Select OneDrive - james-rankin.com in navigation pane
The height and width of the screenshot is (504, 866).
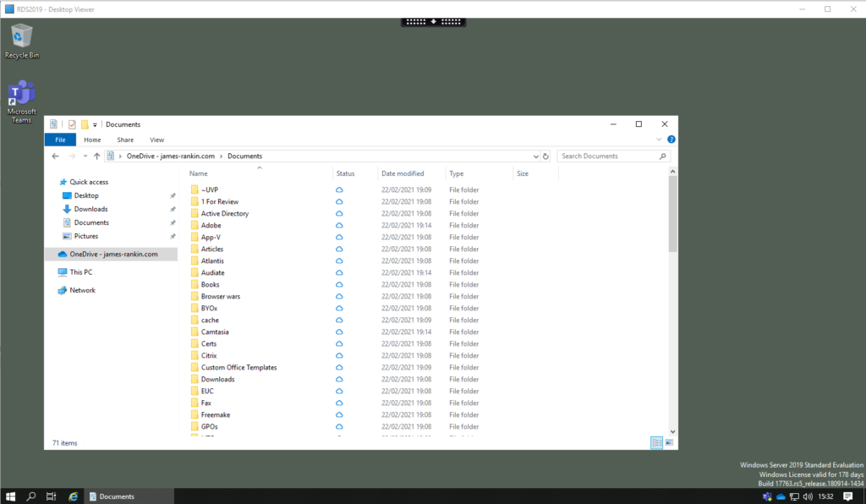113,254
